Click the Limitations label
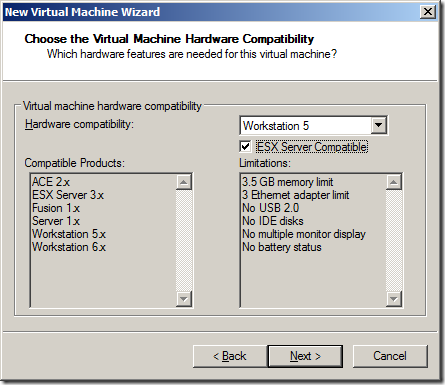The width and height of the screenshot is (445, 385). click(265, 163)
